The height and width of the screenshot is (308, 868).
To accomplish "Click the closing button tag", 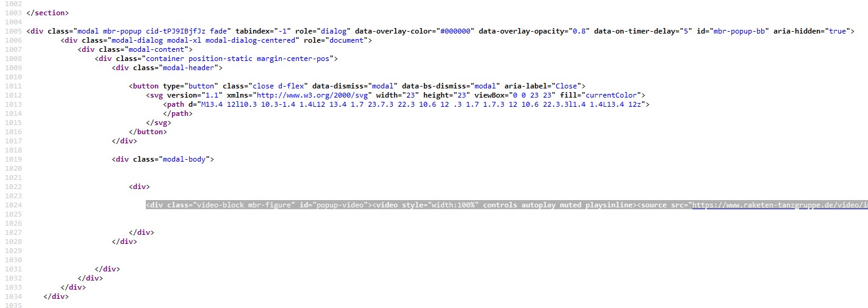I will [x=148, y=132].
